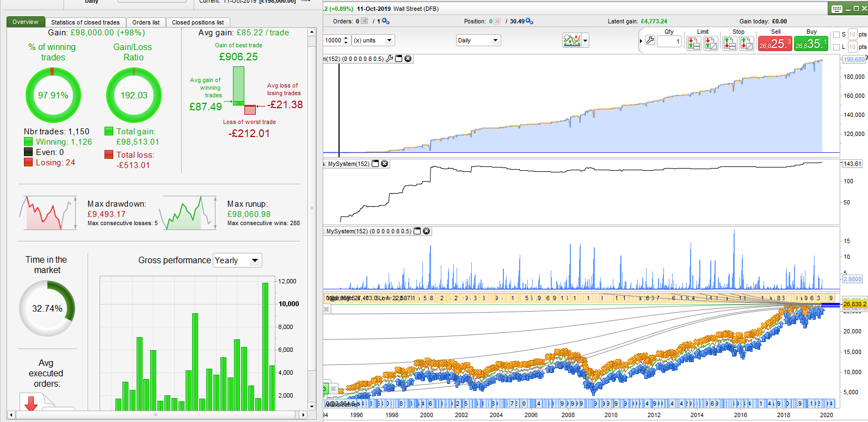Open the on-screen keyboard icon at top right
The height and width of the screenshot is (422, 868).
[x=837, y=9]
